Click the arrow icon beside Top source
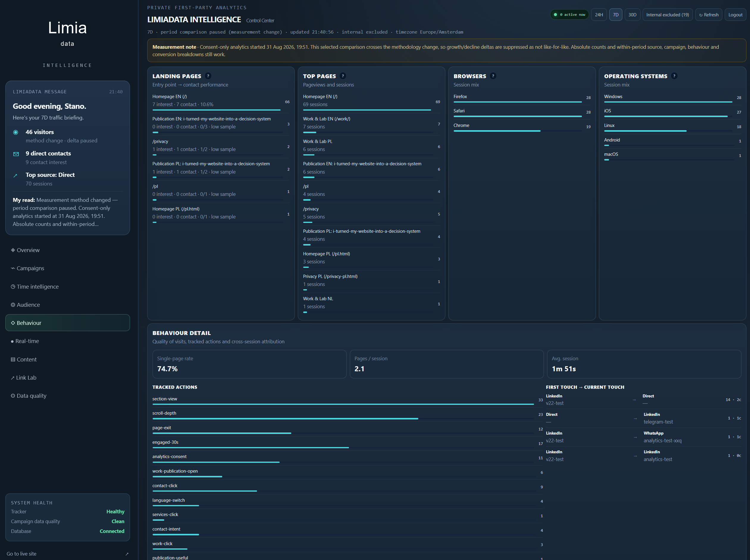Viewport: 750px width, 560px height. pos(15,175)
